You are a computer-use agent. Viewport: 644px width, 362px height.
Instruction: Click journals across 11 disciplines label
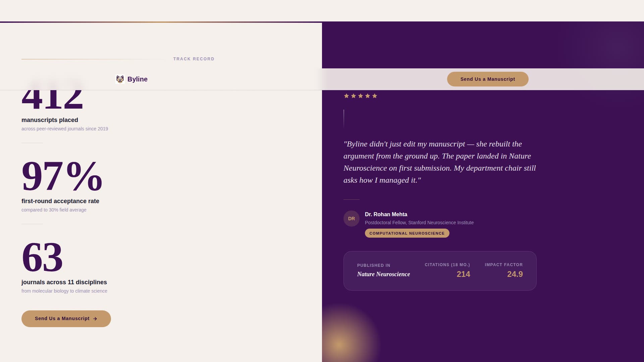pos(64,282)
